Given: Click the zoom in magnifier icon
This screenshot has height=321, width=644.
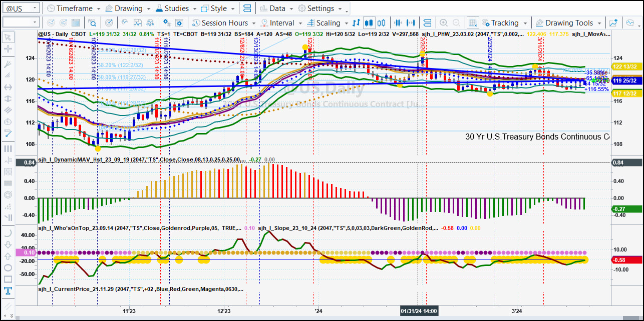Looking at the screenshot, I should click(x=443, y=23).
